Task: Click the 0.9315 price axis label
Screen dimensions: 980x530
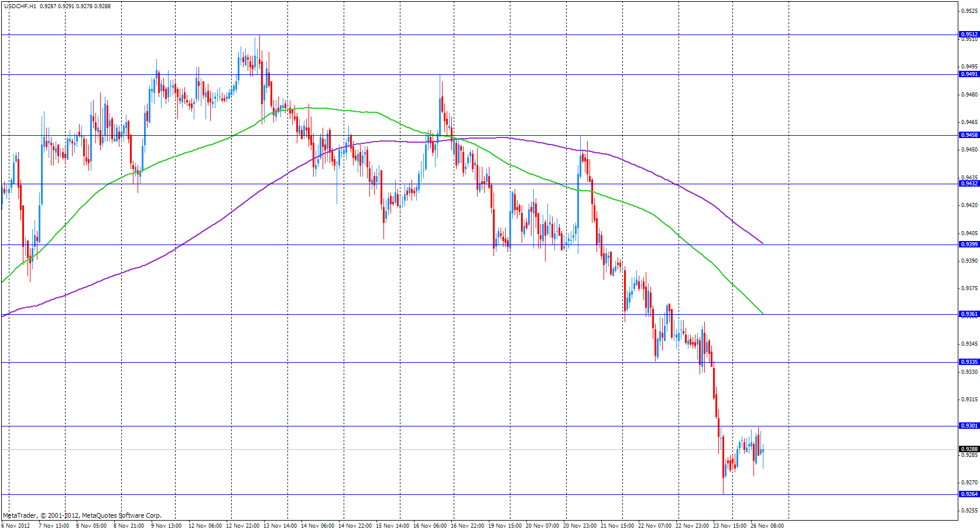Action: (970, 400)
